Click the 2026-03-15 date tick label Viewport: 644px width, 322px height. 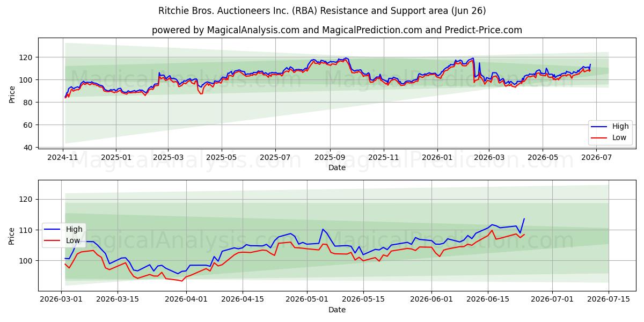(118, 300)
